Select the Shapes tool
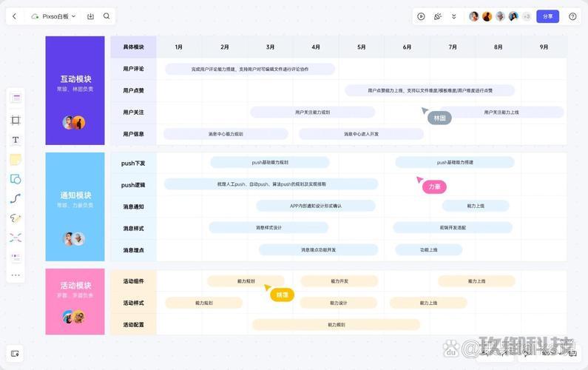 tap(16, 179)
